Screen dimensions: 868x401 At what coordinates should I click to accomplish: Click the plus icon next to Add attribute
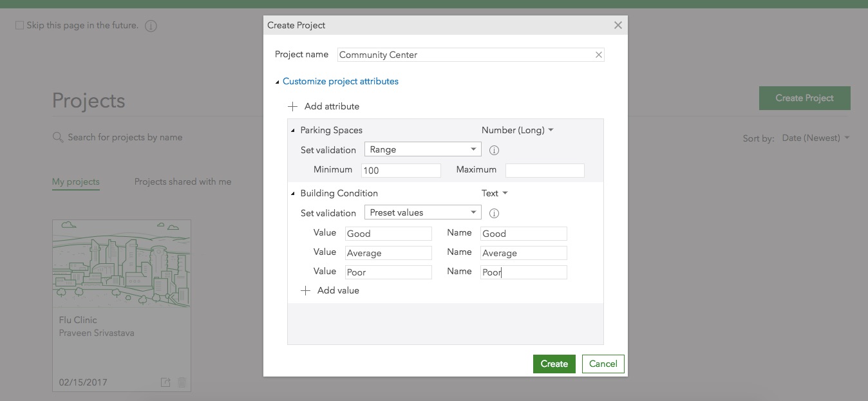point(292,106)
